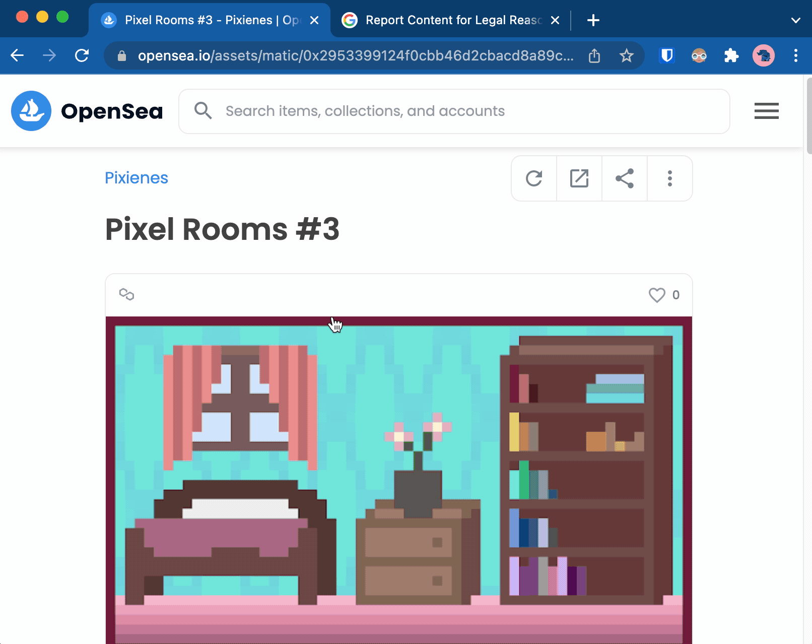Click the Pixel Rooms #3 artwork image
812x644 pixels.
tap(398, 479)
